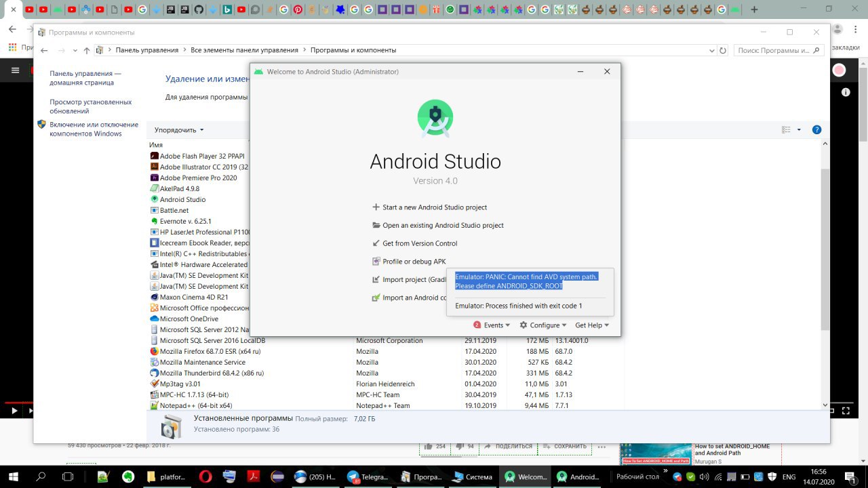The image size is (868, 488).
Task: Click the Configure gear icon
Action: (x=524, y=325)
